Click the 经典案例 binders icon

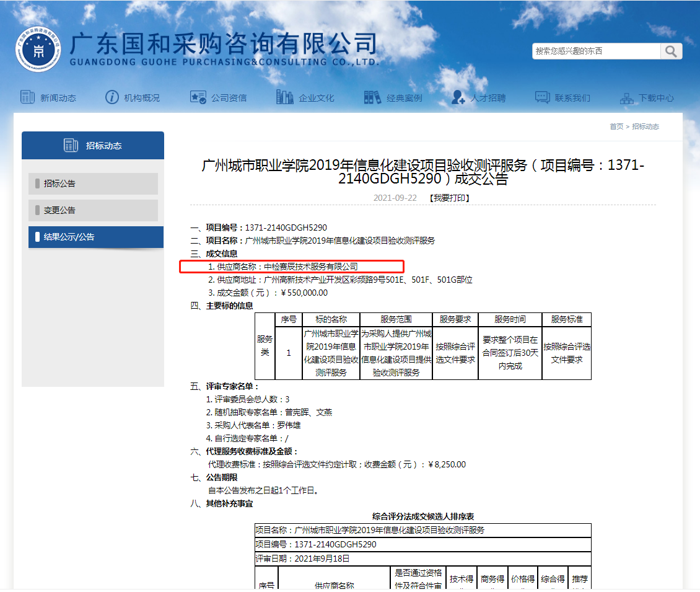click(x=373, y=97)
